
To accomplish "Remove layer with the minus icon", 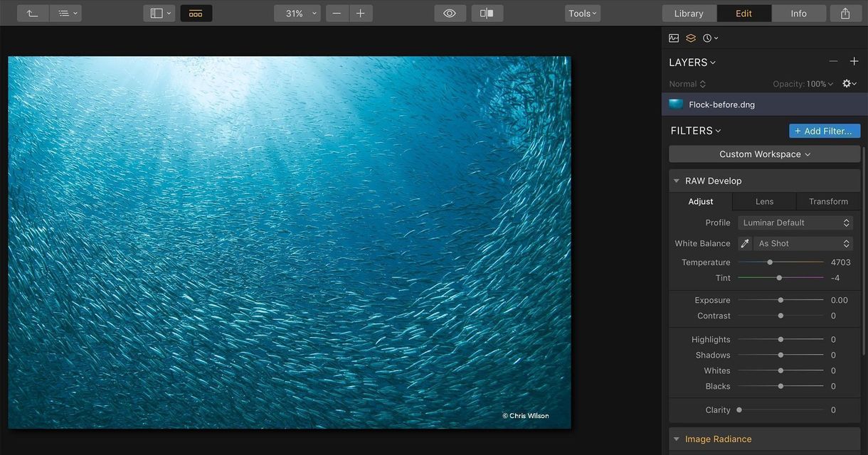I will pyautogui.click(x=833, y=62).
